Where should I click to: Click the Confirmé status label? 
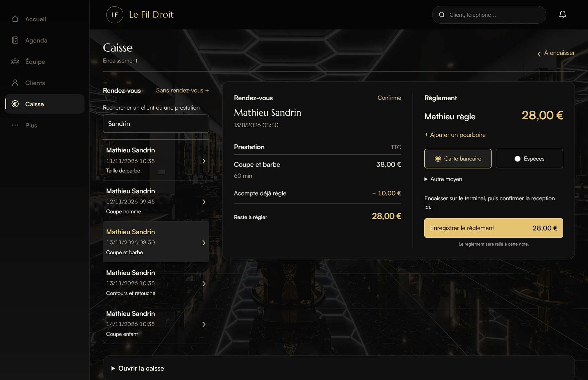[389, 98]
